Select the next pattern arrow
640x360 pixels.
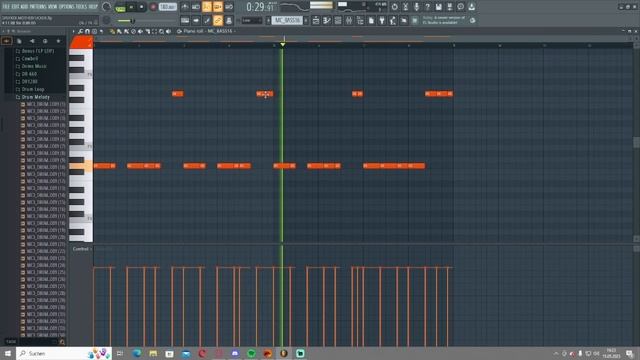coord(306,20)
